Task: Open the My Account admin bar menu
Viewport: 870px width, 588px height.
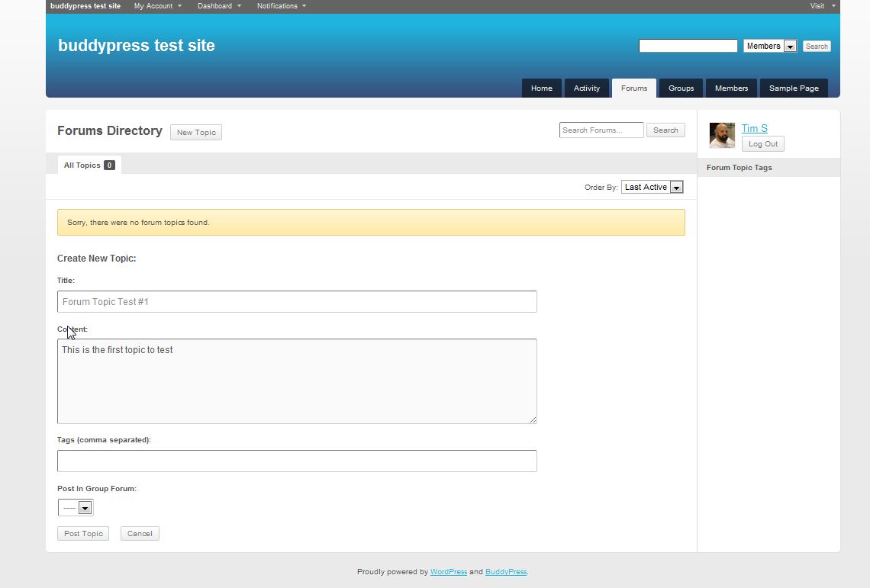Action: point(157,6)
